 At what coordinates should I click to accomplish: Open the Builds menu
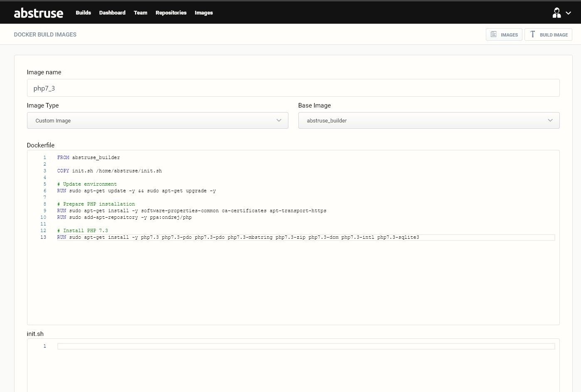83,13
